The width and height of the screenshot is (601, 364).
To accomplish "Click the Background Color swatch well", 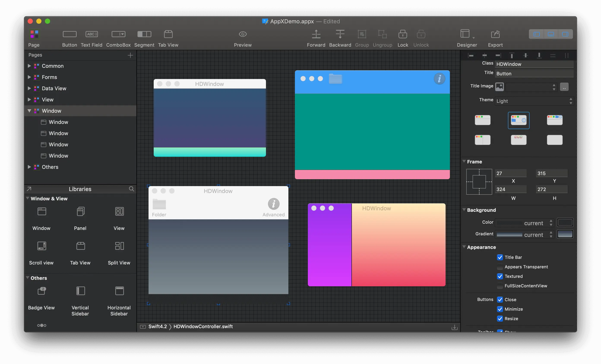I will pyautogui.click(x=565, y=223).
